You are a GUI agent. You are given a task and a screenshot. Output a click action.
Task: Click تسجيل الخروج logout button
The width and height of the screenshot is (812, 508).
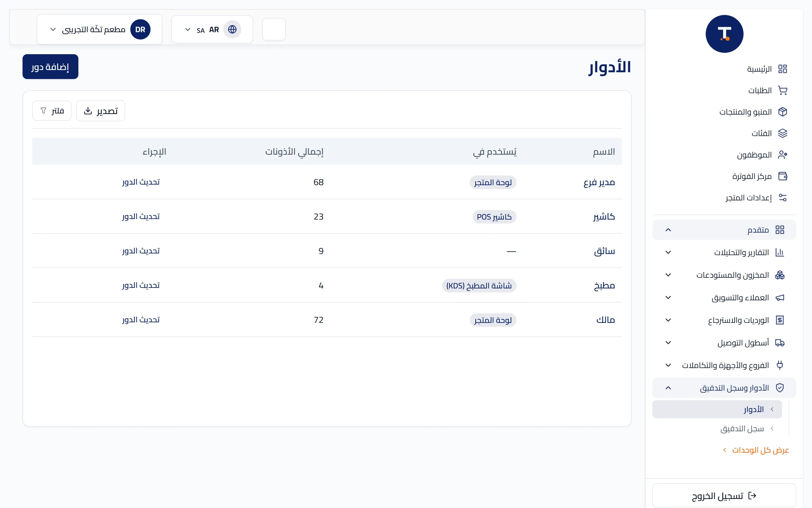[x=724, y=496]
